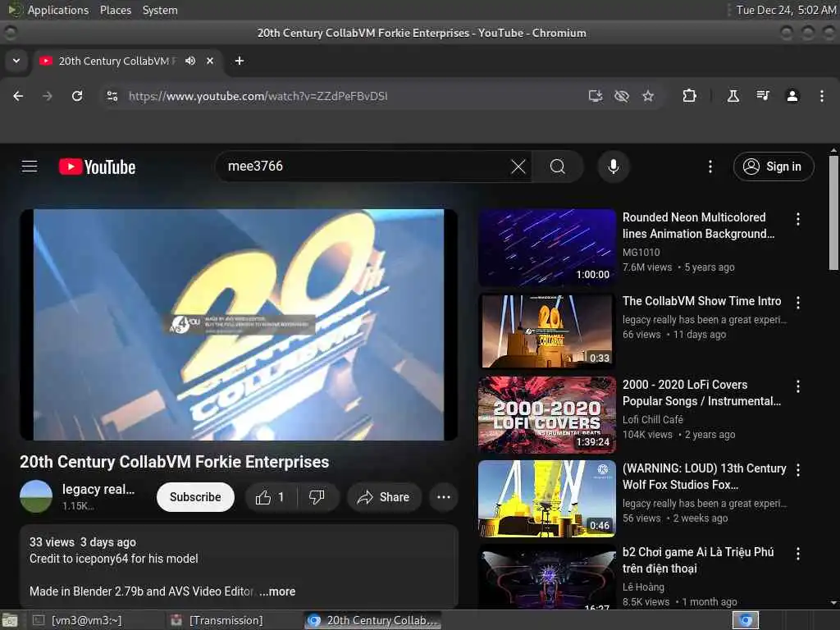Open options menu for 13th Century Wolf Fox
840x630 pixels.
798,470
